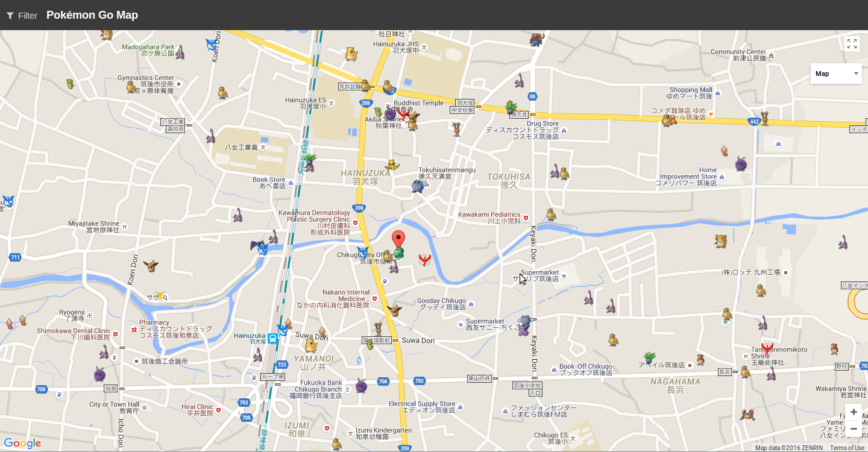Select the Oddish beside the railway line
This screenshot has width=868, height=452.
310,162
